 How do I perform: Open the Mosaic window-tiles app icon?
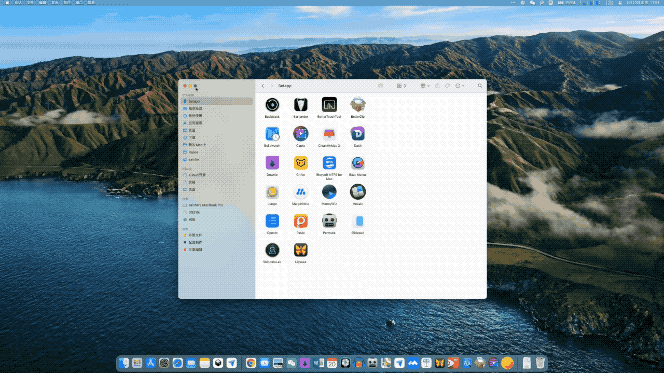(358, 192)
